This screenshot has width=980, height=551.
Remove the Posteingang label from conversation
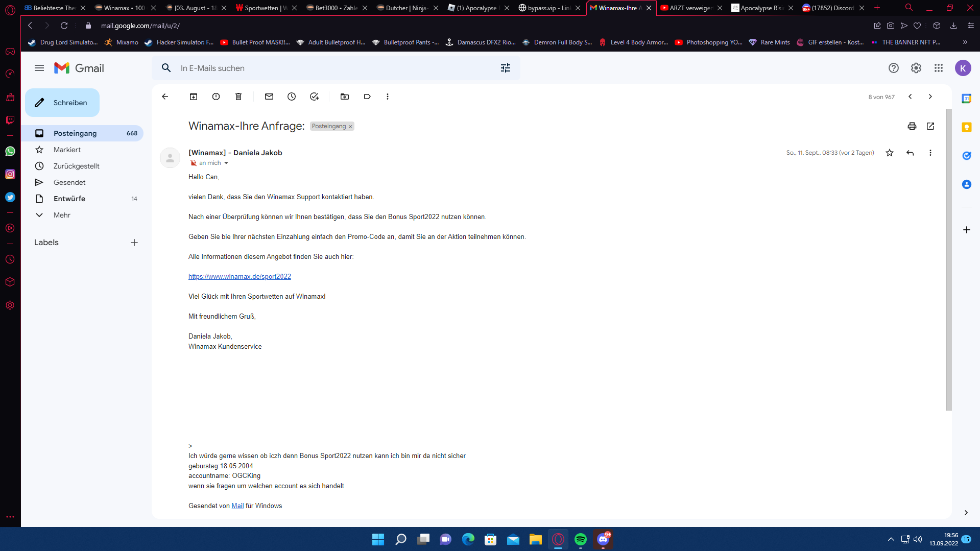click(x=350, y=127)
